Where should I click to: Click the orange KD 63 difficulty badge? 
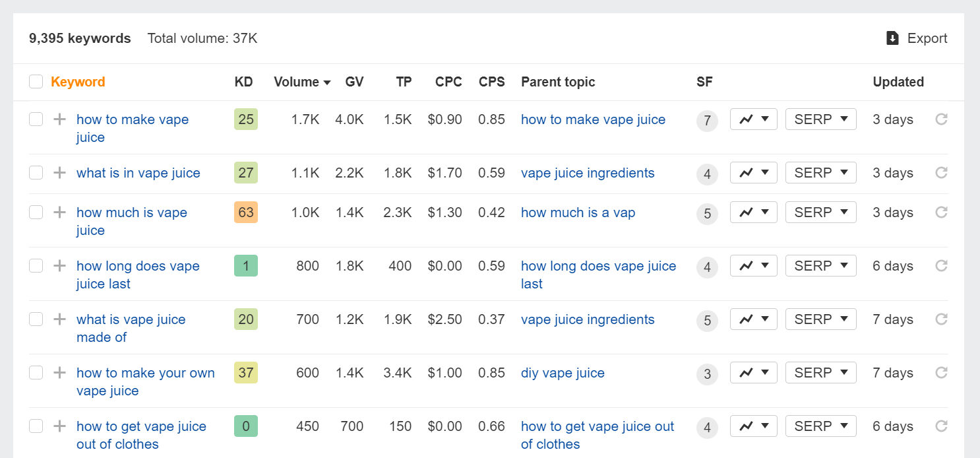[246, 213]
